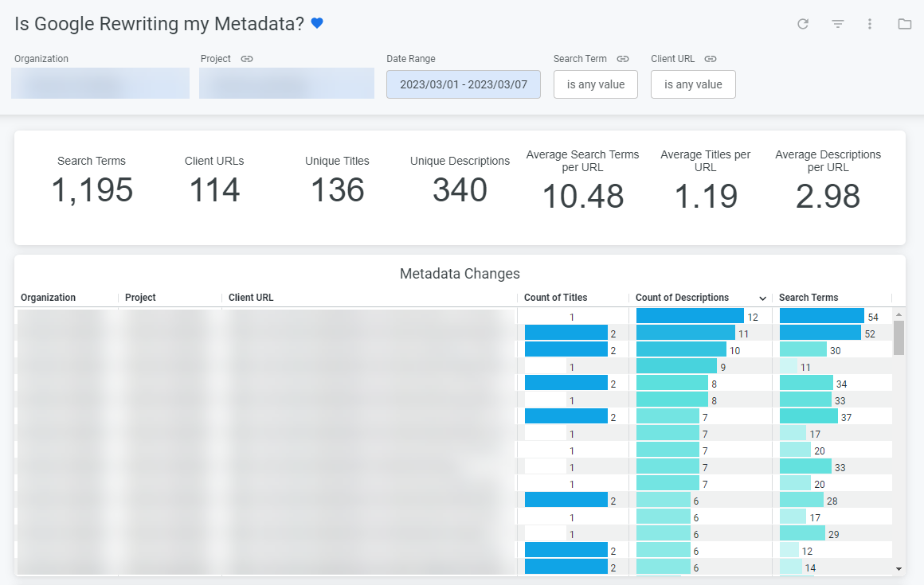This screenshot has width=924, height=585.
Task: Click the table scrollbar down arrow
Action: (x=899, y=569)
